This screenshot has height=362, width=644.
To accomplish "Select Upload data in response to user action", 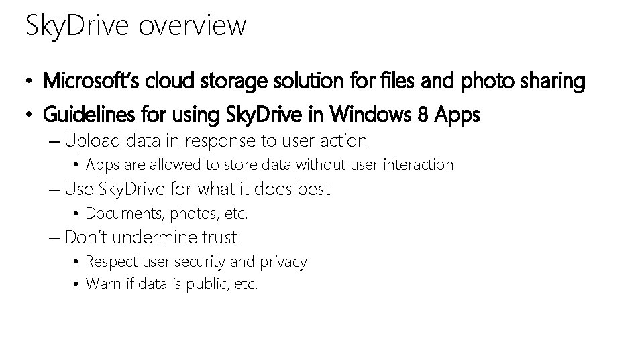I will coord(215,141).
